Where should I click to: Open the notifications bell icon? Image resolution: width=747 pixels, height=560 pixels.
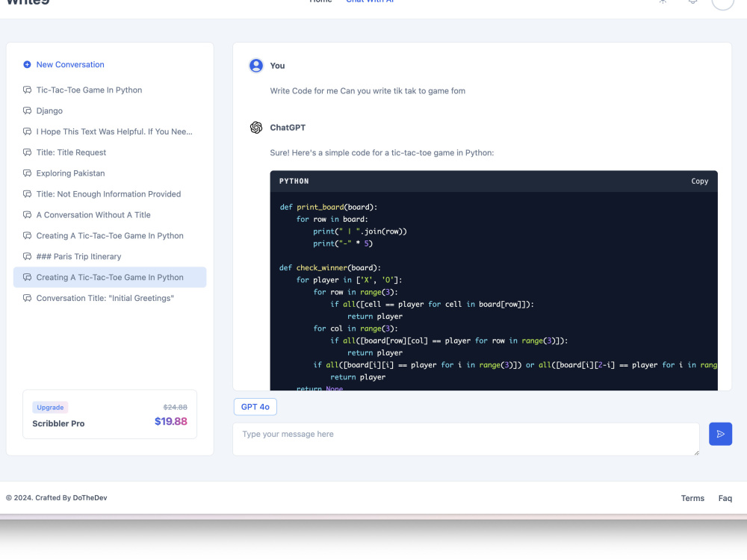[x=692, y=1]
